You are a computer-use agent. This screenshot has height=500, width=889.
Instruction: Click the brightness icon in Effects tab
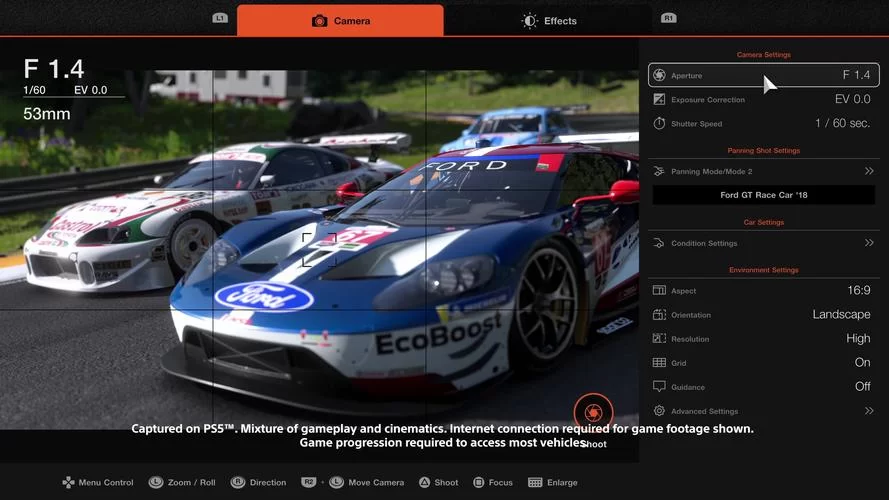530,21
